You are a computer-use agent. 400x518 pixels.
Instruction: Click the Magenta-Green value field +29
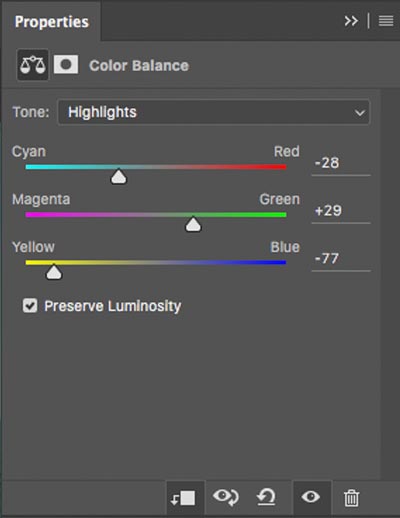(341, 211)
